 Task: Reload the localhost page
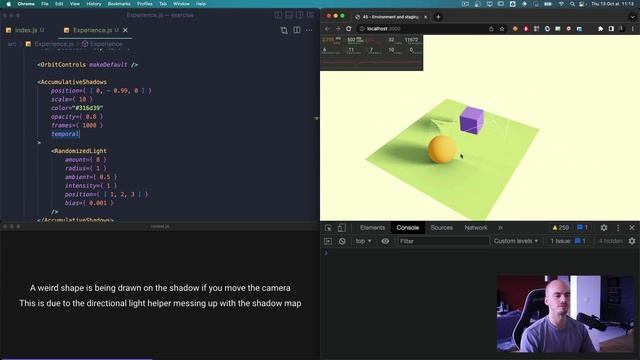tap(349, 29)
